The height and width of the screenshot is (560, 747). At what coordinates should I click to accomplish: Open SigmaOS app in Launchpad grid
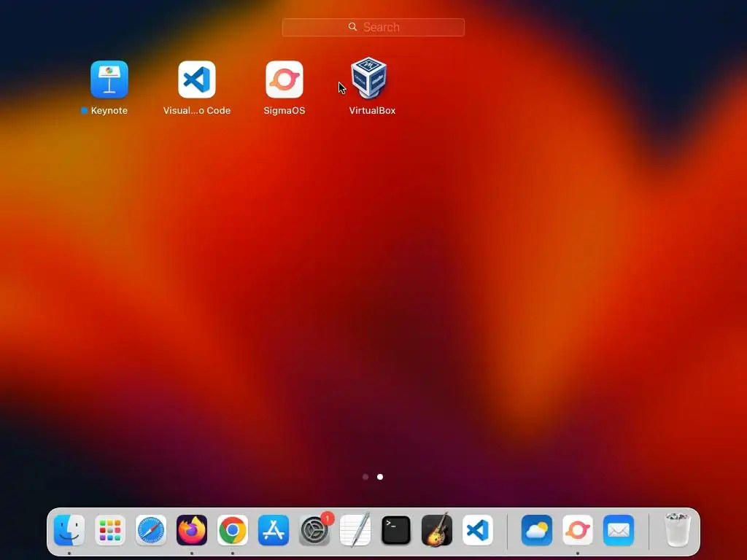pos(285,79)
